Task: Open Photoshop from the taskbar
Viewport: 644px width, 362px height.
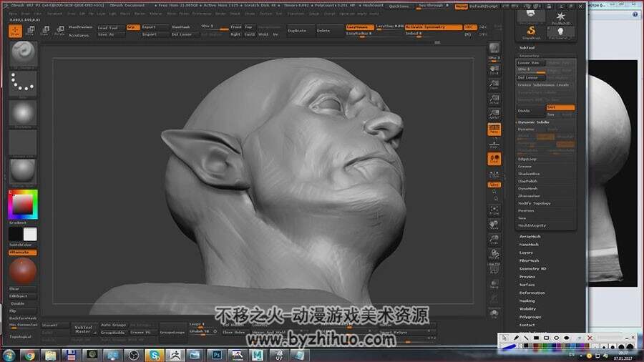Action: pos(217,355)
